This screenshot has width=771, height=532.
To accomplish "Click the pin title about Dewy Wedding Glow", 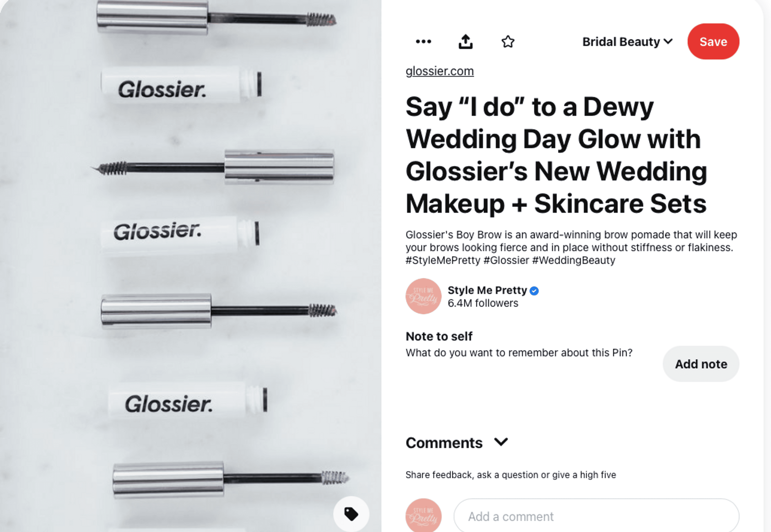I will [x=556, y=155].
